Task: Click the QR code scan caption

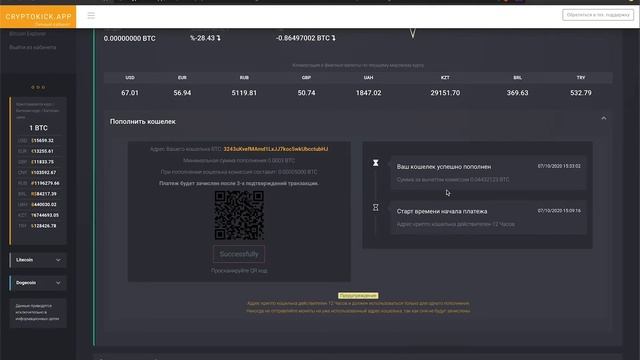Action: click(239, 271)
